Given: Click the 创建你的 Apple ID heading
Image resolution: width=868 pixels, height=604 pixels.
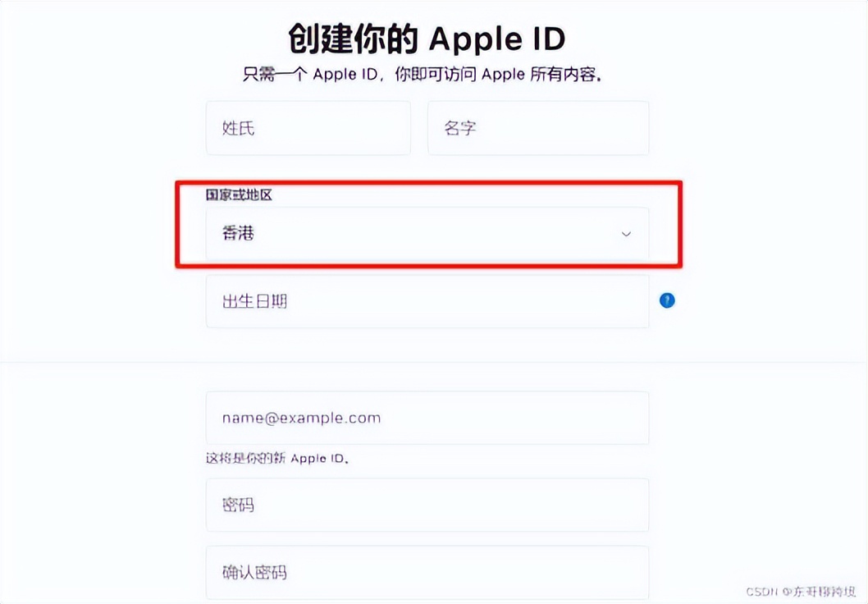Looking at the screenshot, I should pyautogui.click(x=427, y=39).
